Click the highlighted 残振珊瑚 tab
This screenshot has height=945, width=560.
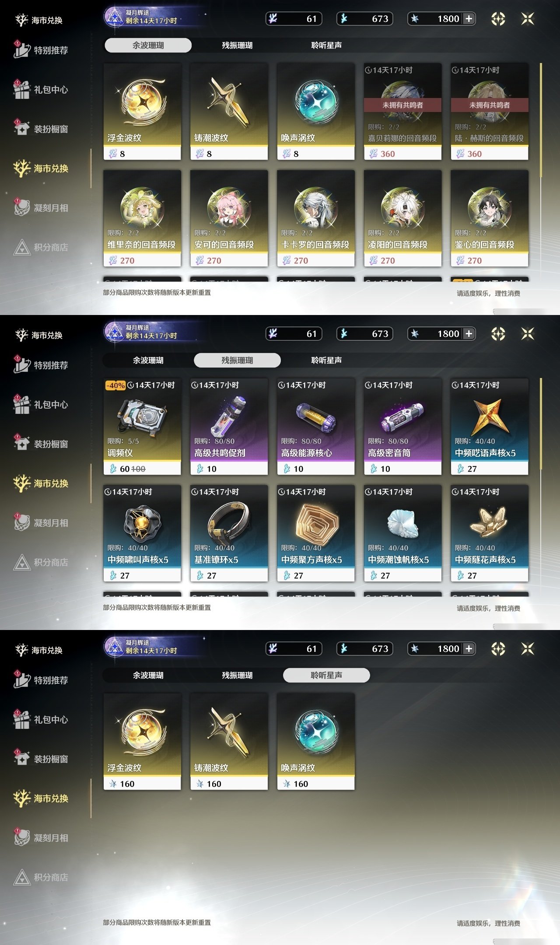tap(237, 360)
